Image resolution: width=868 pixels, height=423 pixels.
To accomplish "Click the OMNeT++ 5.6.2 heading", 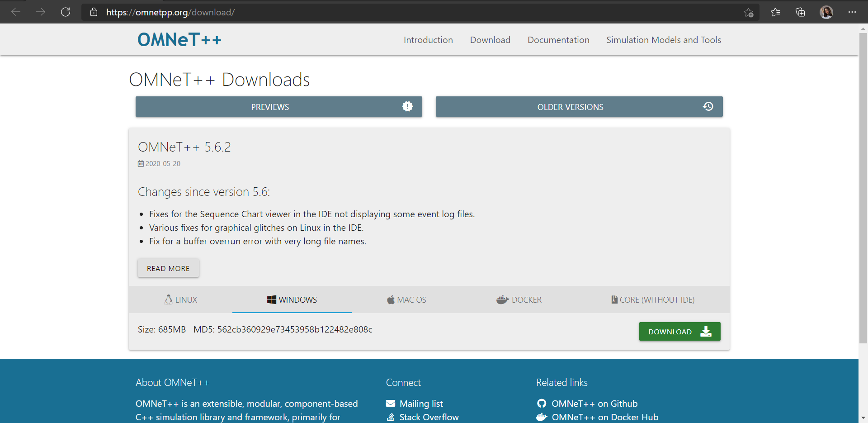I will click(x=184, y=147).
